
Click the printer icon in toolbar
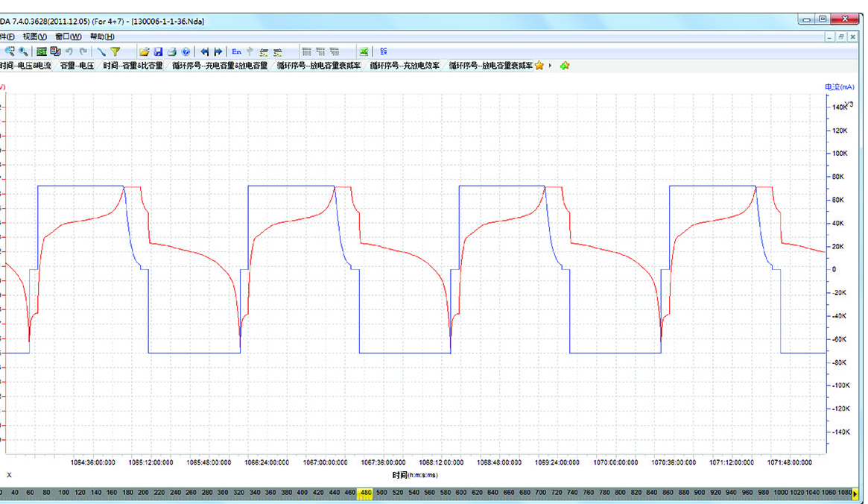point(171,51)
